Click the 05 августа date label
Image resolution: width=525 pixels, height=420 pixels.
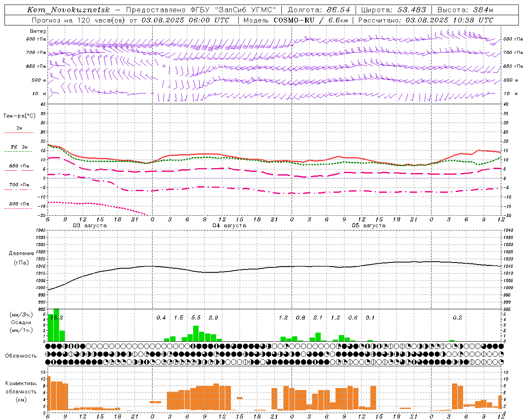click(369, 226)
